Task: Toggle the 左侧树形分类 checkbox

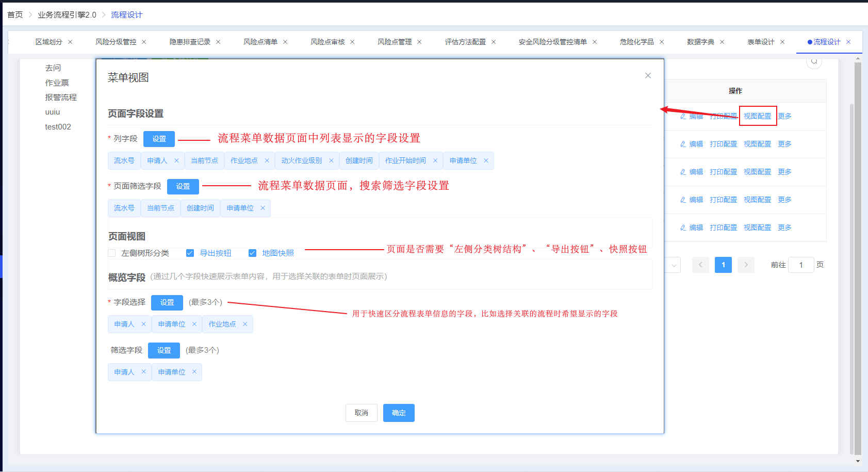Action: (111, 253)
